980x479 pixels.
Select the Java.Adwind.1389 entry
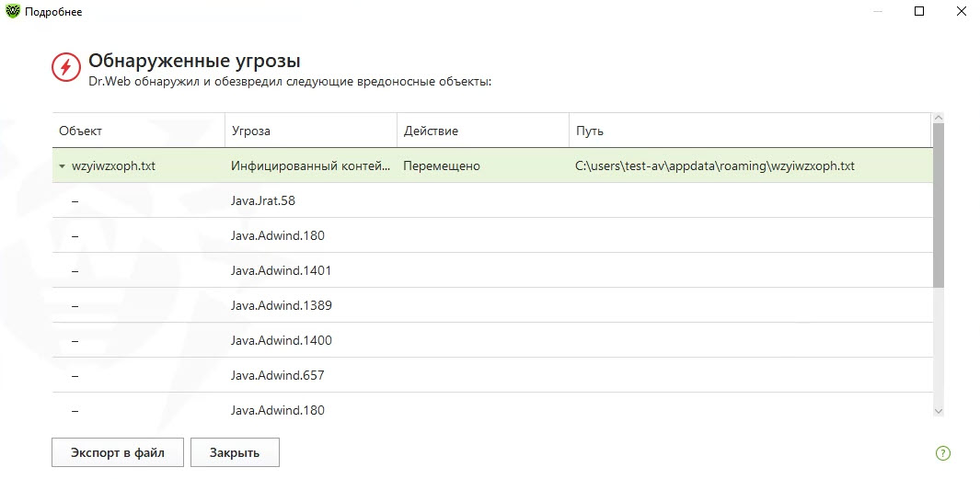[x=281, y=305]
